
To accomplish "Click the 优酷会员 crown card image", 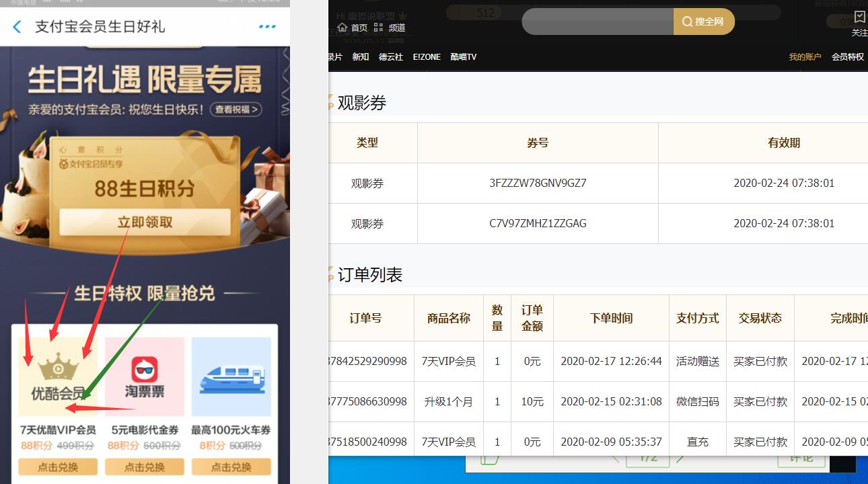I will 58,376.
